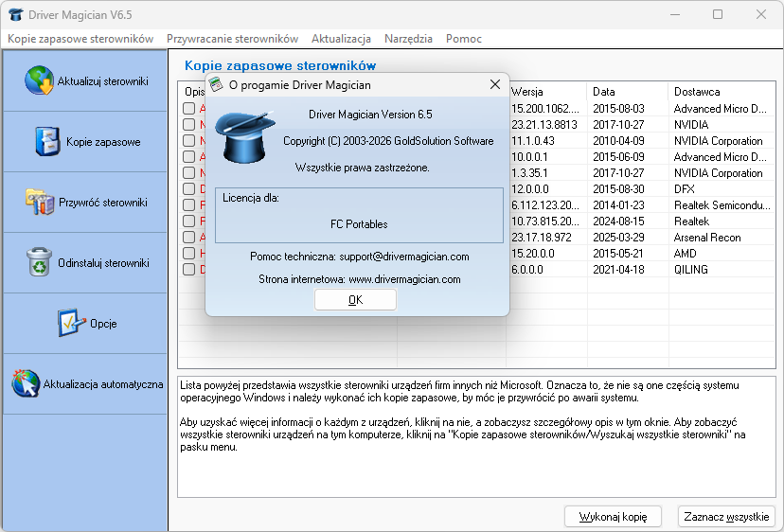Open the Pomoc menu

[464, 39]
